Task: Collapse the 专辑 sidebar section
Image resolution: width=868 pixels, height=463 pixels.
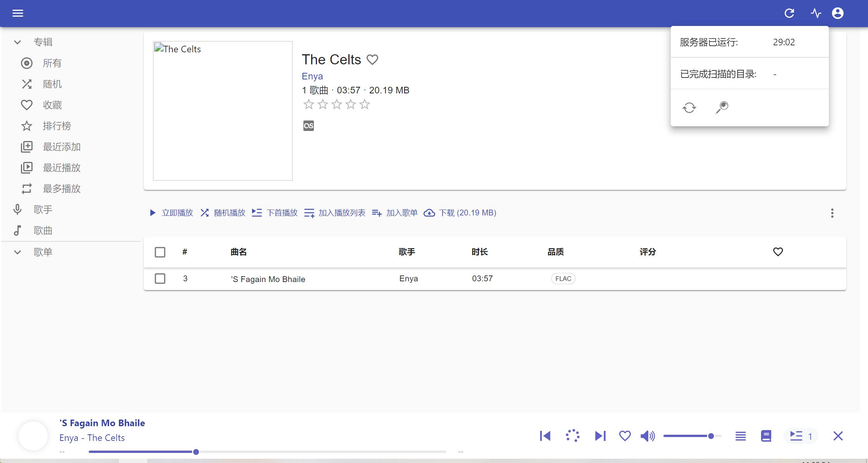Action: (17, 42)
